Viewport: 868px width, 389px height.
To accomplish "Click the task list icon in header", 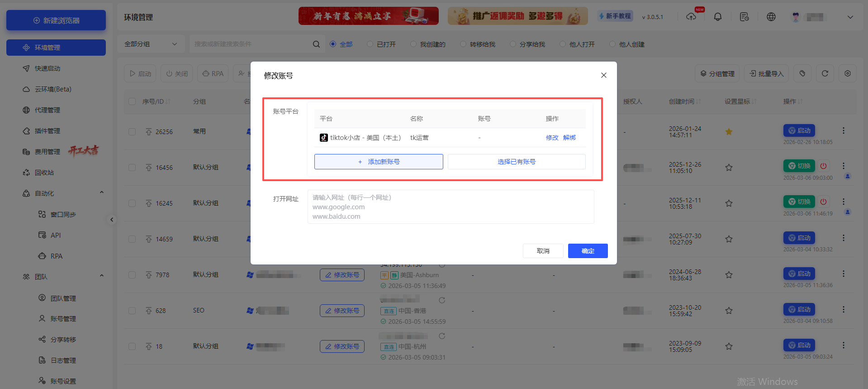I will click(x=744, y=17).
